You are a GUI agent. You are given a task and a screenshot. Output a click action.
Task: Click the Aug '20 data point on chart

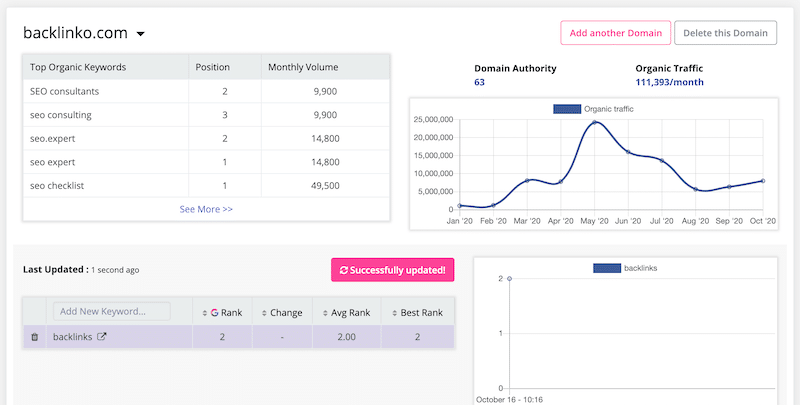tap(695, 189)
